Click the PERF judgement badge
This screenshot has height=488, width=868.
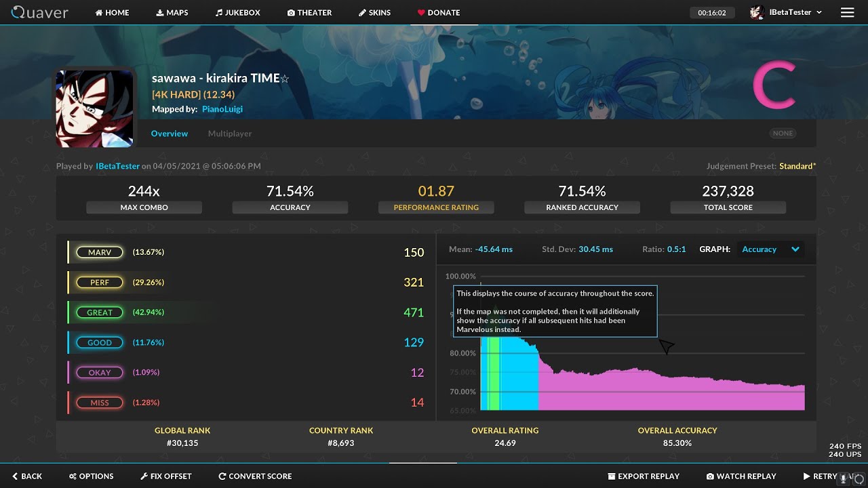pyautogui.click(x=100, y=282)
